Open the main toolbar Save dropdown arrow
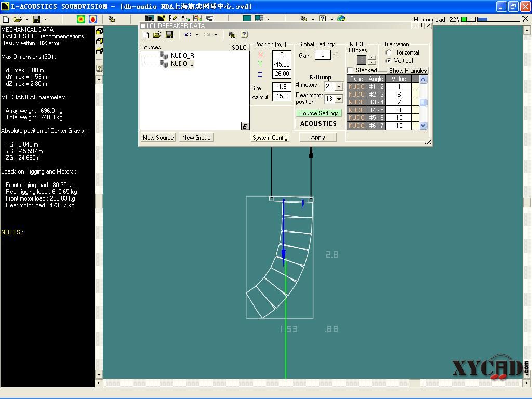 click(x=45, y=19)
